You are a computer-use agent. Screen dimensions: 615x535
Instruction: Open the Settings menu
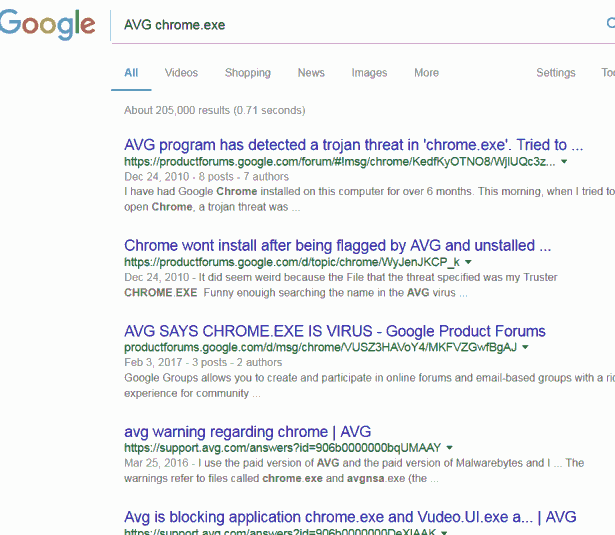click(556, 73)
